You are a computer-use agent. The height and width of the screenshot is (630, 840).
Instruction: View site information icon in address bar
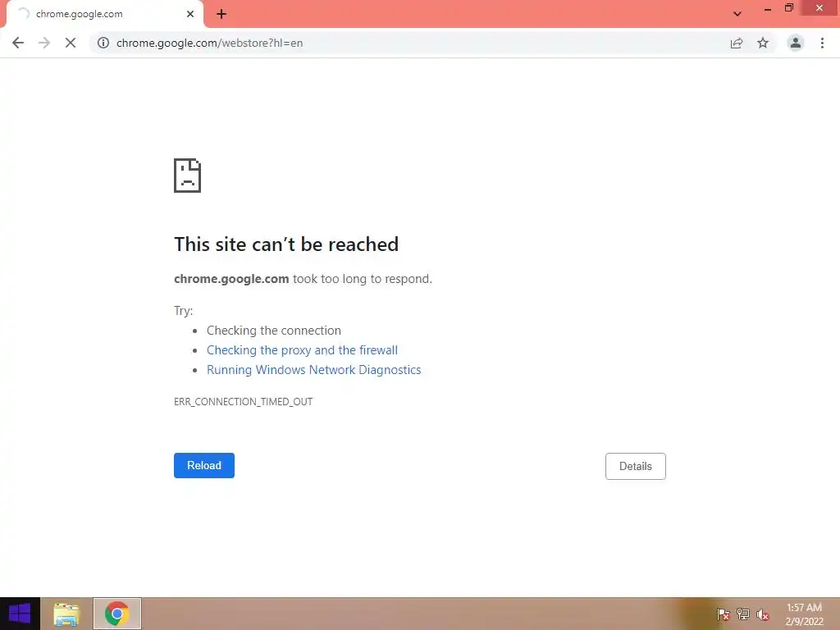point(103,43)
